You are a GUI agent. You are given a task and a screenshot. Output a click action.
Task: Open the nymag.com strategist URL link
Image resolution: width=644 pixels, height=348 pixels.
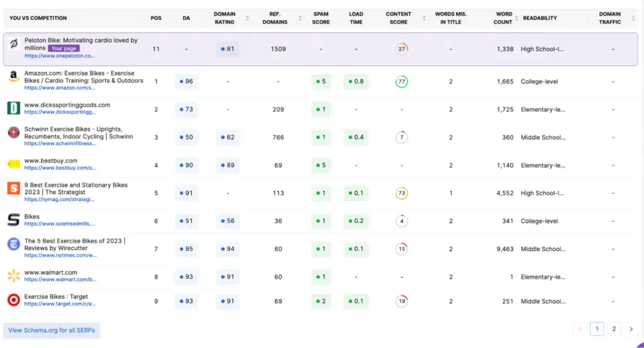click(59, 200)
